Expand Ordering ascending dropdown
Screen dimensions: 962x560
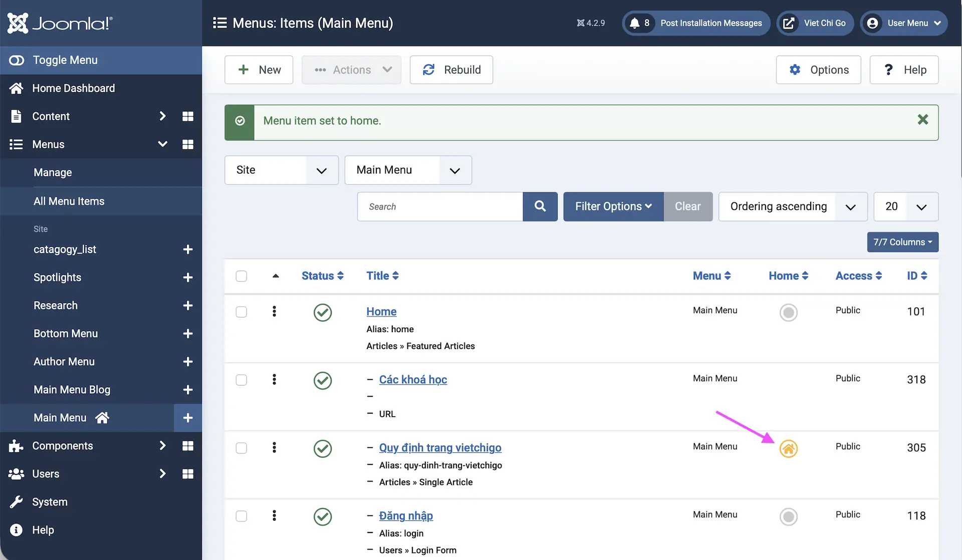tap(792, 206)
